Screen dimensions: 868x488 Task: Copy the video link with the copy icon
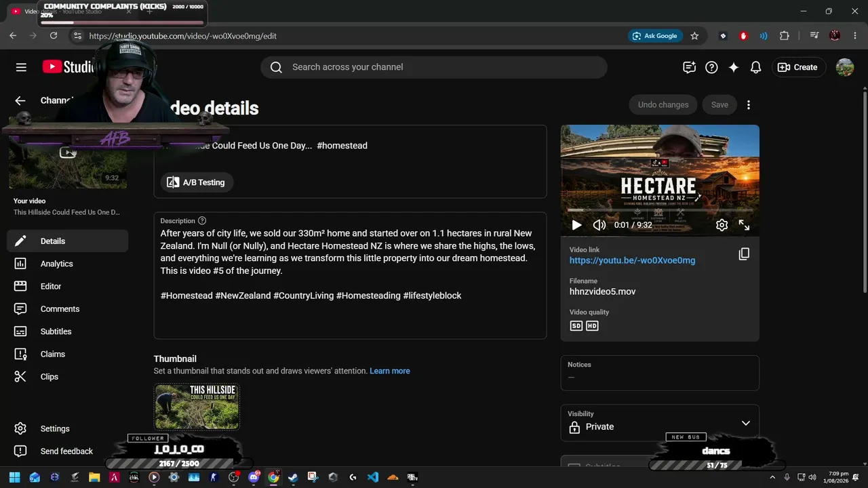(x=744, y=254)
